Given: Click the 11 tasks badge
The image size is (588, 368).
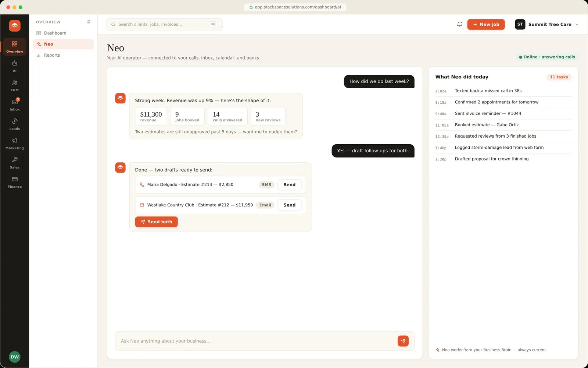Looking at the screenshot, I should pos(559,77).
